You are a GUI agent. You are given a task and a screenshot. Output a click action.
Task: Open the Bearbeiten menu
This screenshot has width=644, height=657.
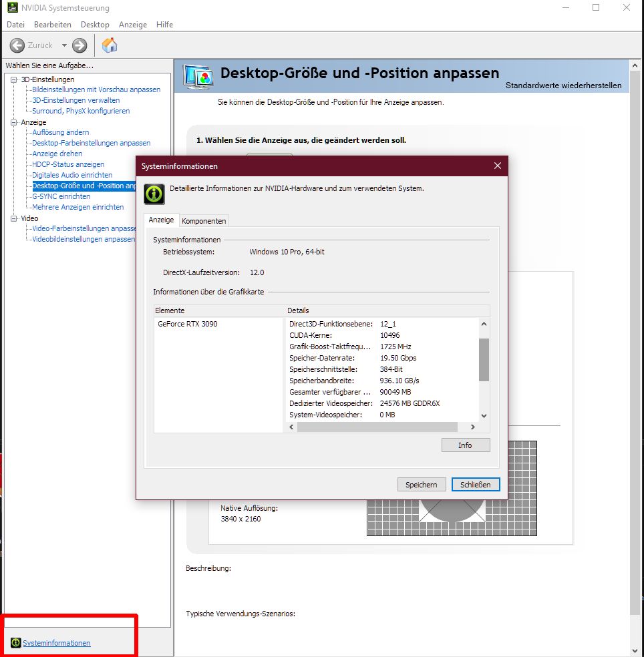pos(52,24)
